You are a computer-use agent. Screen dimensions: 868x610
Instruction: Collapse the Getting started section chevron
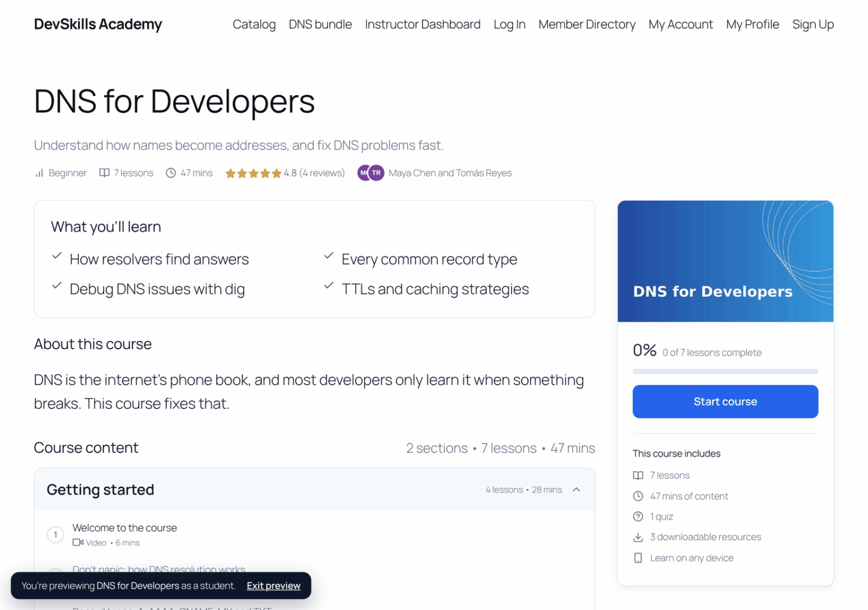tap(576, 490)
